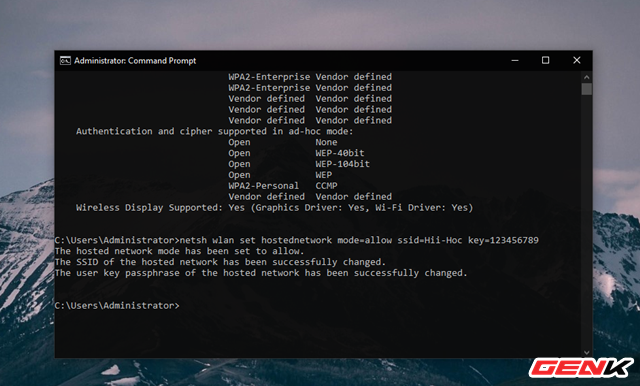Click 'The SSID of the hosted network' line
The width and height of the screenshot is (640, 386).
(220, 262)
